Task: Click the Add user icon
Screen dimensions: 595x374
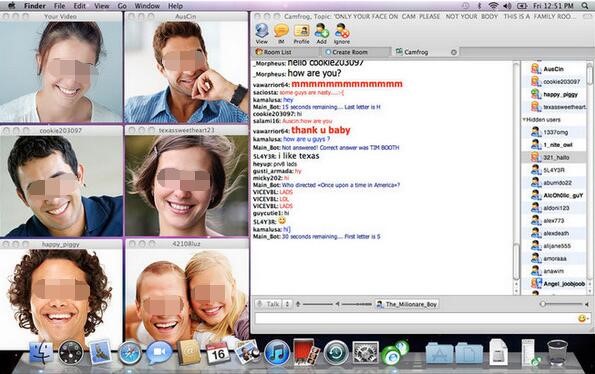Action: 322,33
